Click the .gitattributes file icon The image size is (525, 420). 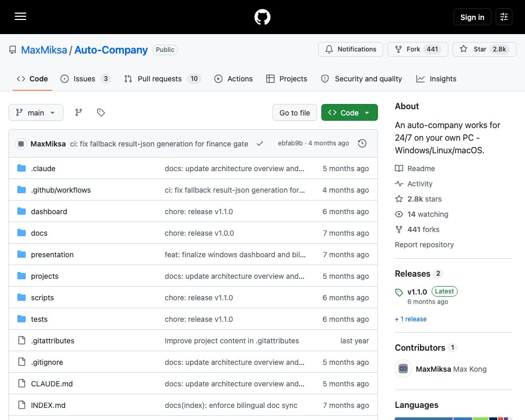click(22, 340)
